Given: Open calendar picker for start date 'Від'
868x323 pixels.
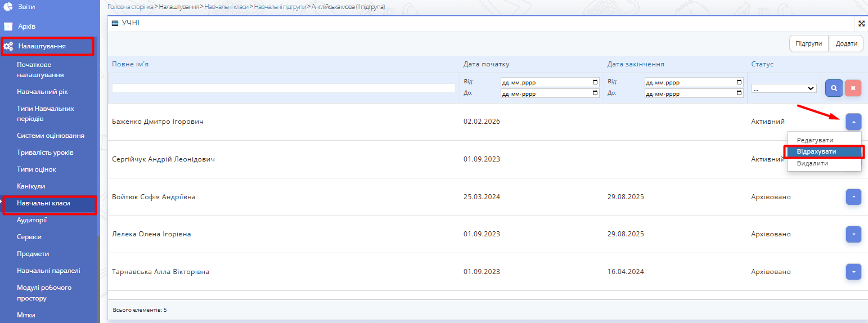Looking at the screenshot, I should [x=595, y=82].
